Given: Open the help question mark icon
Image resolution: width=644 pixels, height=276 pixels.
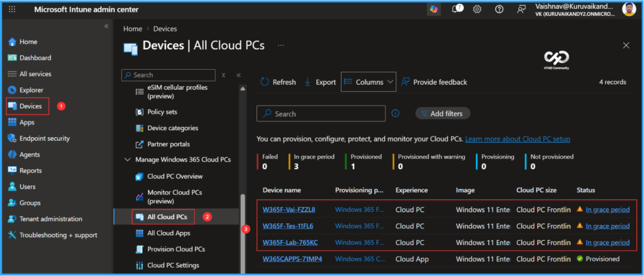Looking at the screenshot, I should [499, 9].
